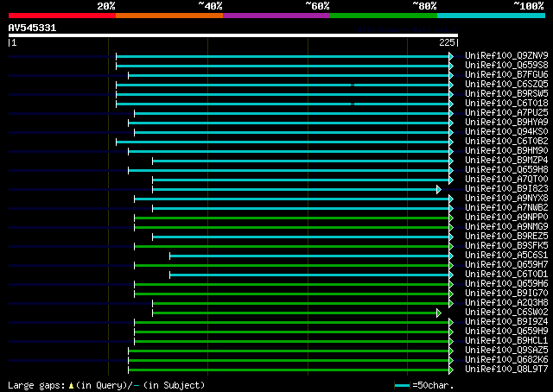Select UniRef100_Q8L9T7 hit label
Screen dimensions: 553x392
pos(506,370)
